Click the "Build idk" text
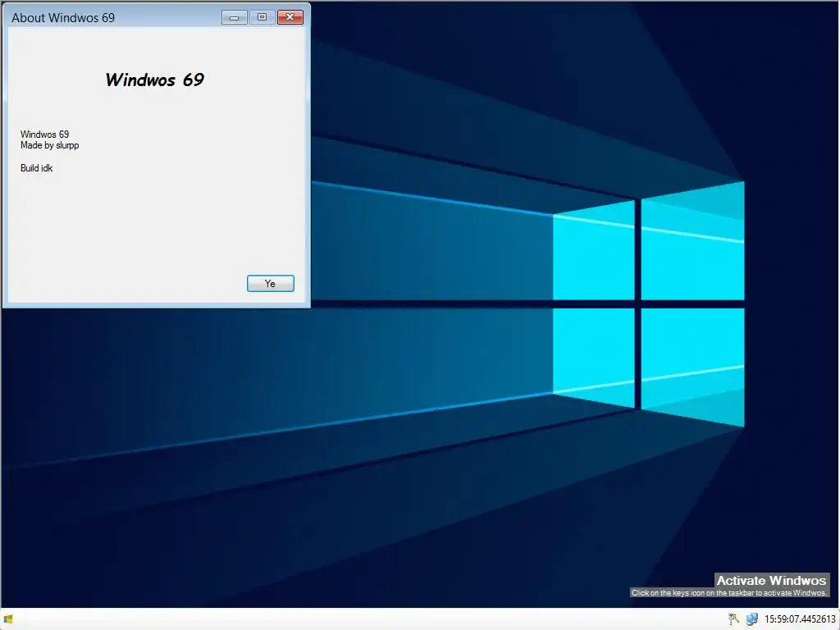The width and height of the screenshot is (840, 630). (x=36, y=168)
